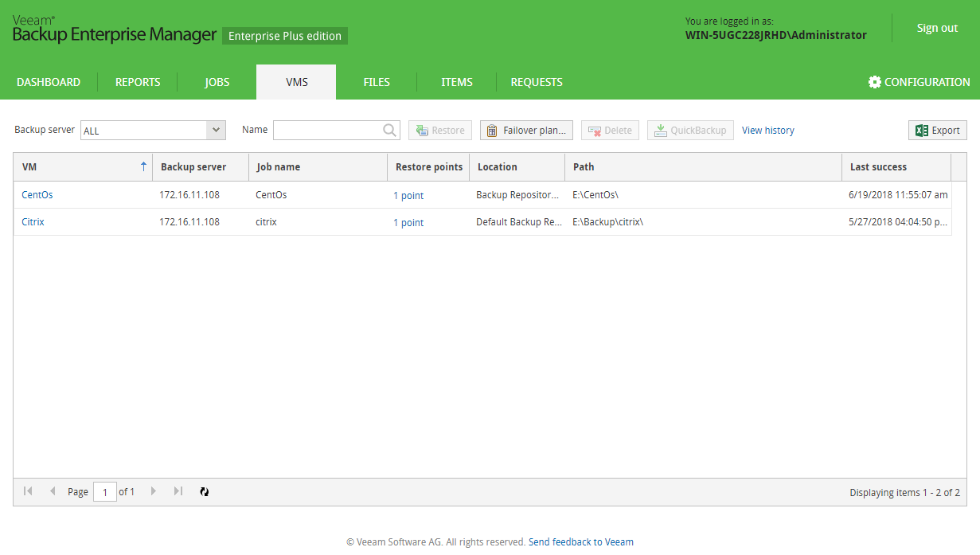Click the View history link
980x555 pixels.
[767, 131]
